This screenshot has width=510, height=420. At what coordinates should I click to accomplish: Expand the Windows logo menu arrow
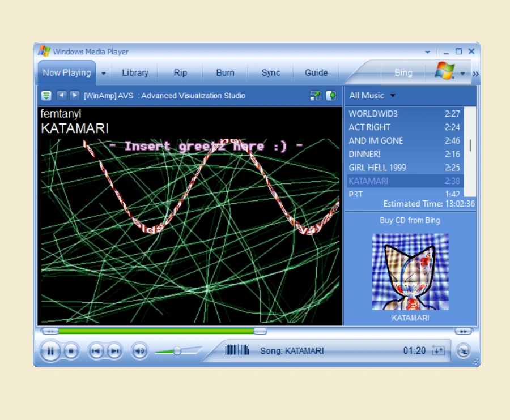[x=462, y=74]
